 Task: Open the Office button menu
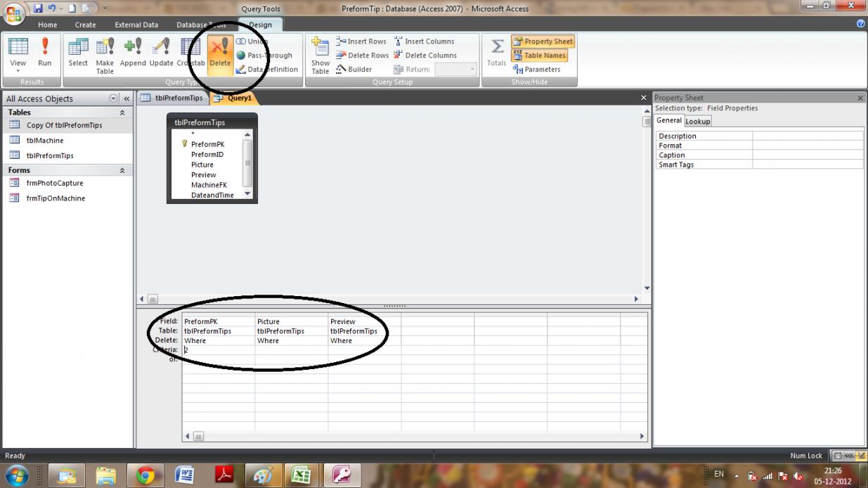(13, 13)
